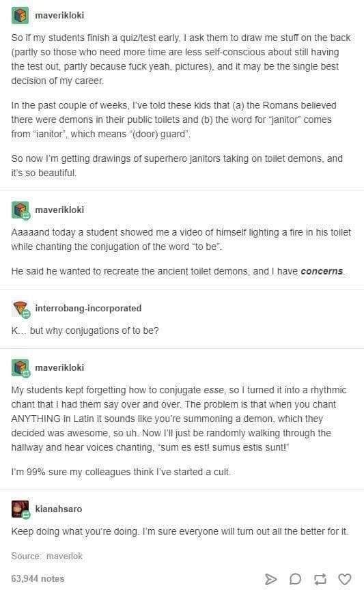Click the bold italic word concerns

pos(322,271)
